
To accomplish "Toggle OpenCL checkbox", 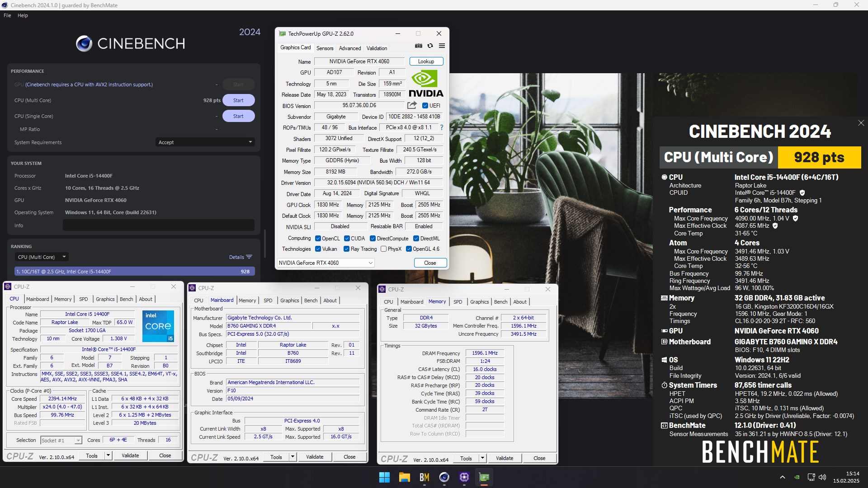I will [x=318, y=239].
